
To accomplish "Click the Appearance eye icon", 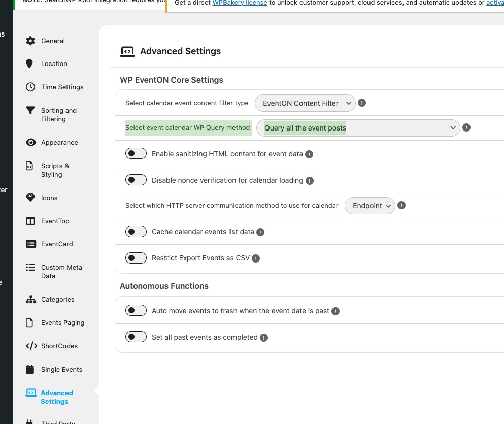I will coord(30,142).
